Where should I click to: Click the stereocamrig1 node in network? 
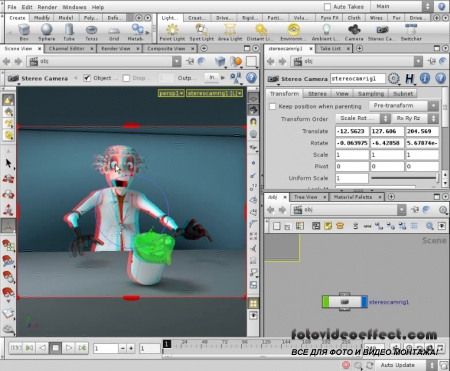[x=345, y=302]
